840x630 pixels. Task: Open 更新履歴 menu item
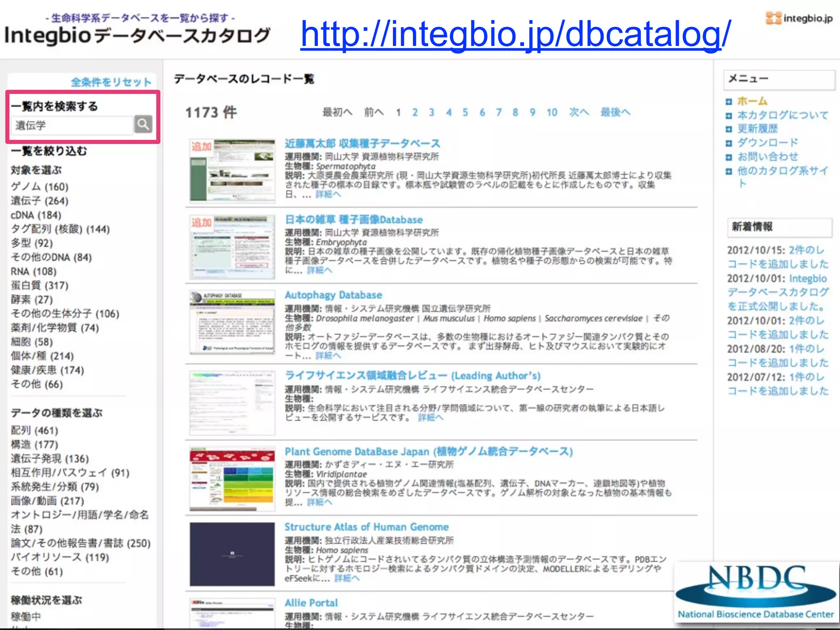(x=758, y=129)
